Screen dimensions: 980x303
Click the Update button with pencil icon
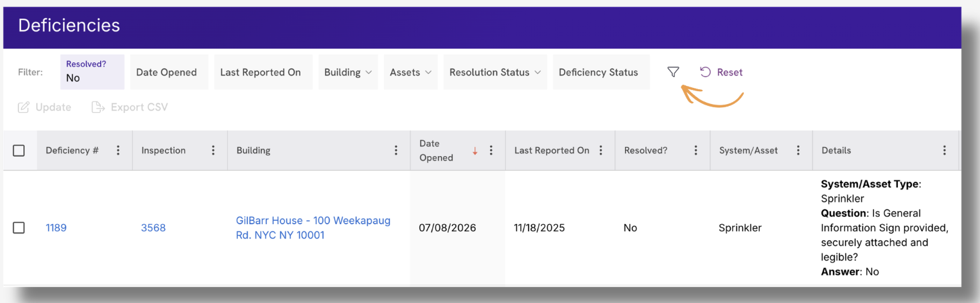tap(44, 107)
